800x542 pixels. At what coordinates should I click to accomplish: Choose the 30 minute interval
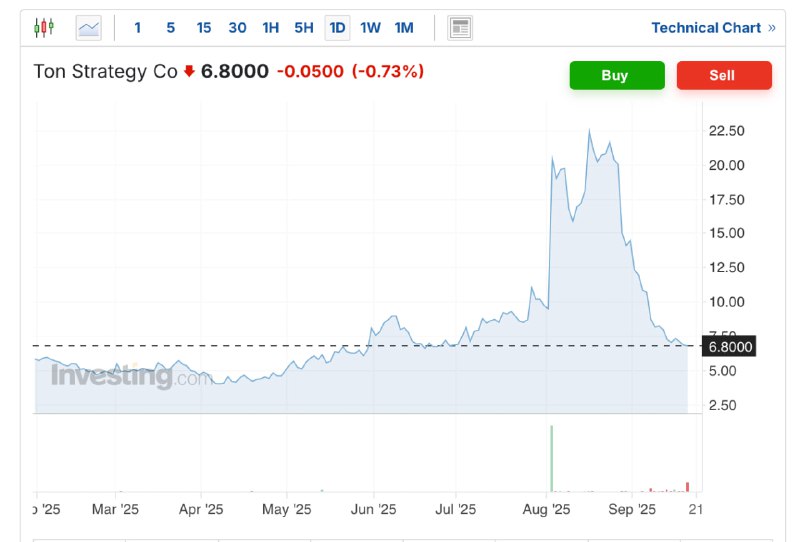[x=237, y=28]
